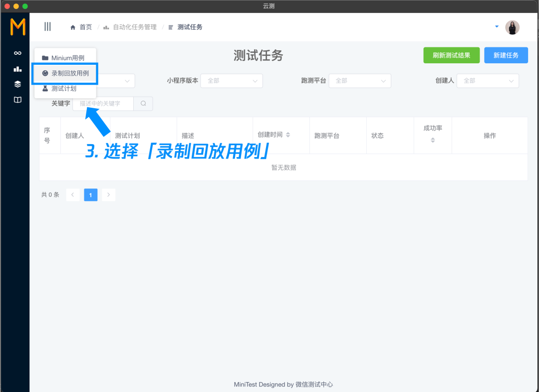539x392 pixels.
Task: Open the partially hidden first filter dropdown
Action: (117, 81)
